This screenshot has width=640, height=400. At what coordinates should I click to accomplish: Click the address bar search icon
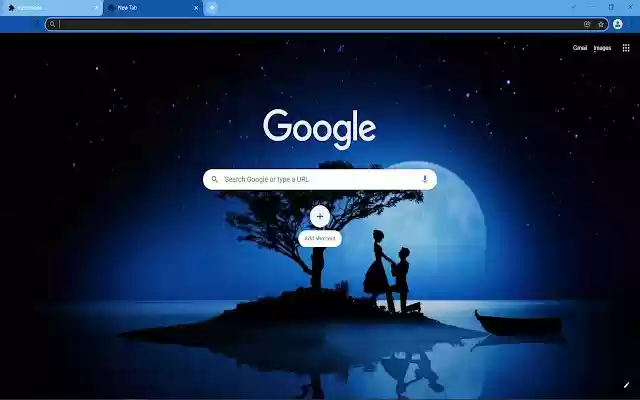52,24
